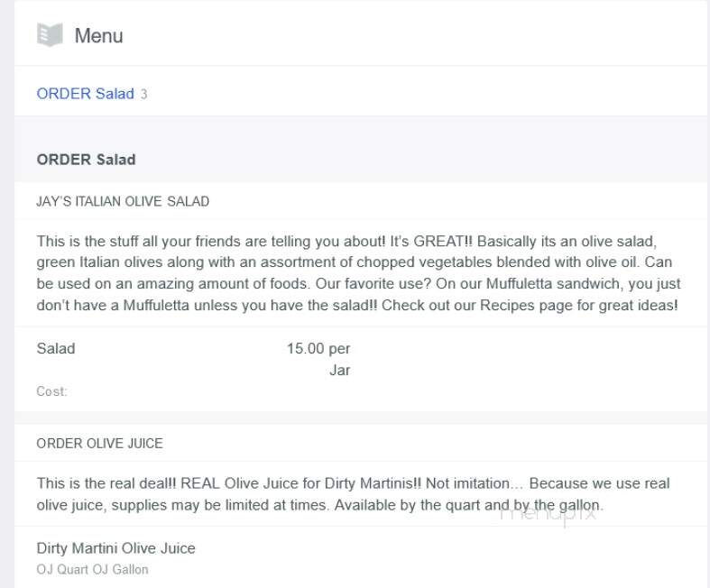Click the menu book icon
Viewport: 710px width, 588px height.
pyautogui.click(x=50, y=35)
